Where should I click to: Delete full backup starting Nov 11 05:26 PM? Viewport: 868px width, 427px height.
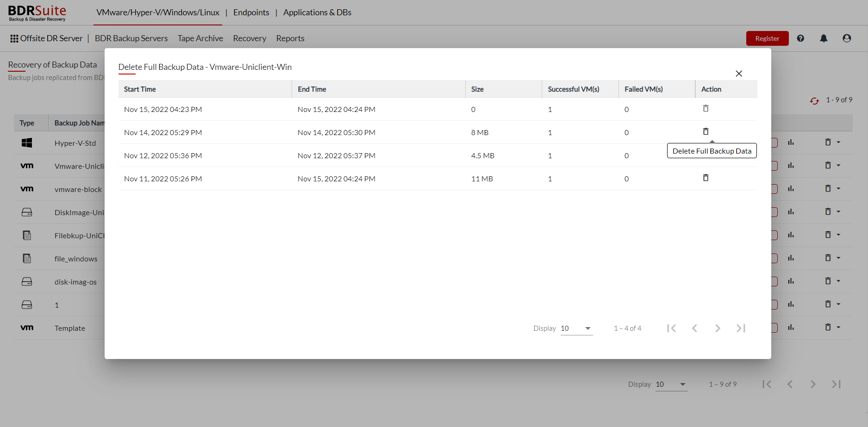[x=706, y=178]
